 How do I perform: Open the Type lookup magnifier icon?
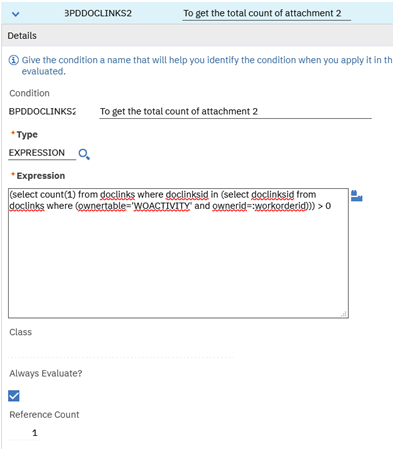click(84, 154)
